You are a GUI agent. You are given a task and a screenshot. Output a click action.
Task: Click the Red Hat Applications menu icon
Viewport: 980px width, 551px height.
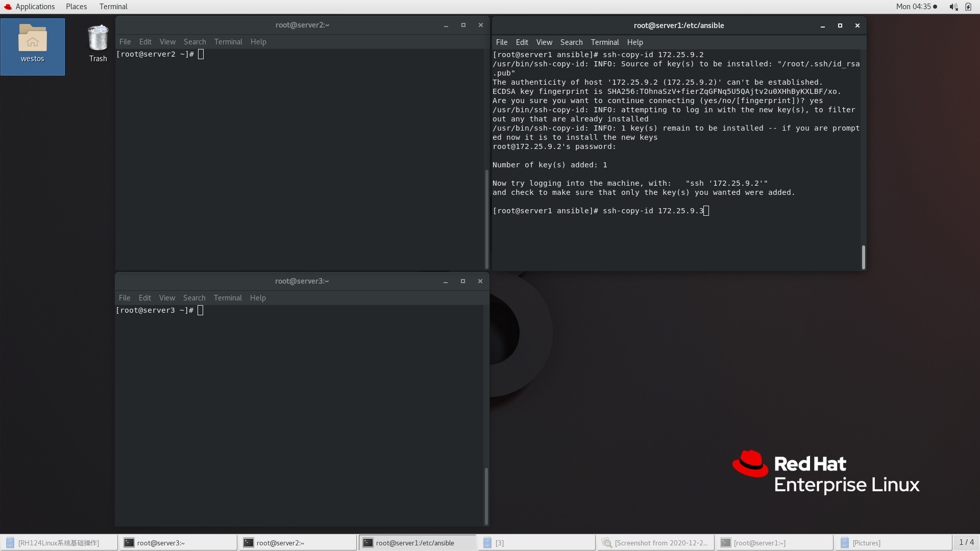tap(8, 7)
